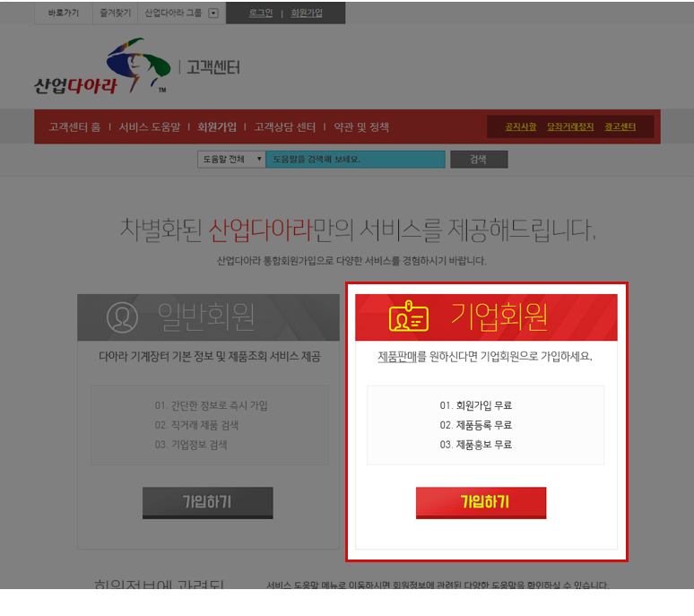
Task: Click the 회원가입 link in the top dark bar
Action: 307,13
